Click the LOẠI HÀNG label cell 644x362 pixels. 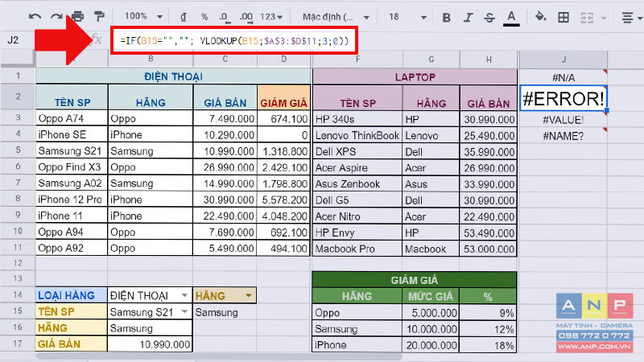pos(72,295)
